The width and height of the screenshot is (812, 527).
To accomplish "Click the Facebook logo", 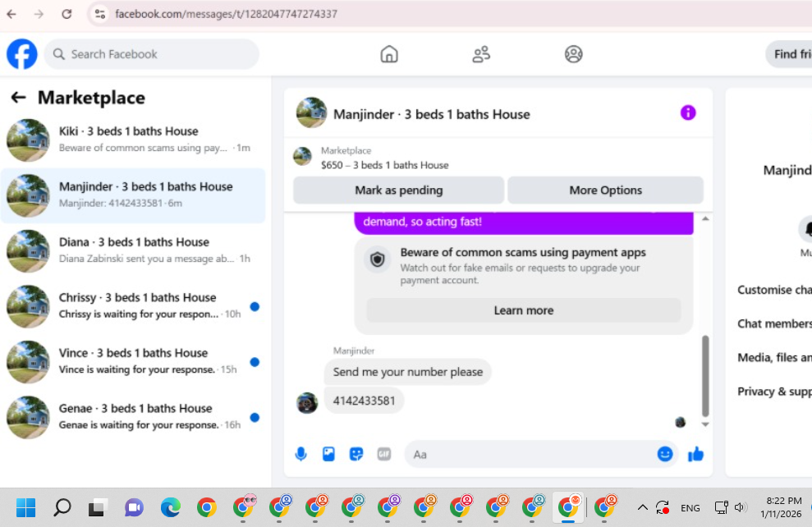I will click(21, 54).
